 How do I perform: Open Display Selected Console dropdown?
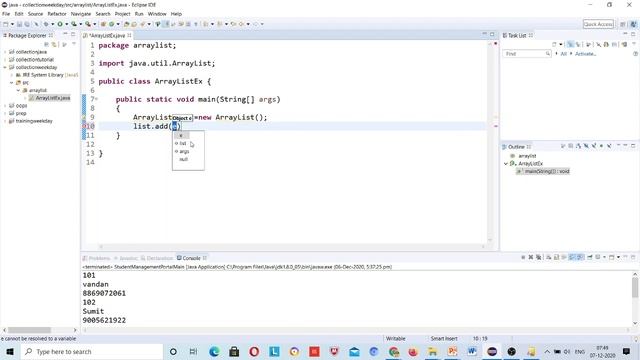604,257
